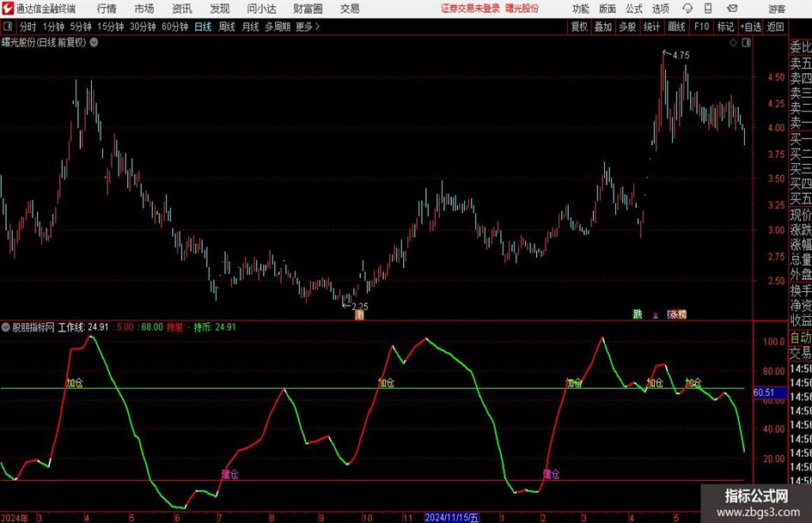Image resolution: width=812 pixels, height=523 pixels.
Task: Open the headset customer service icon
Action: pos(687,9)
